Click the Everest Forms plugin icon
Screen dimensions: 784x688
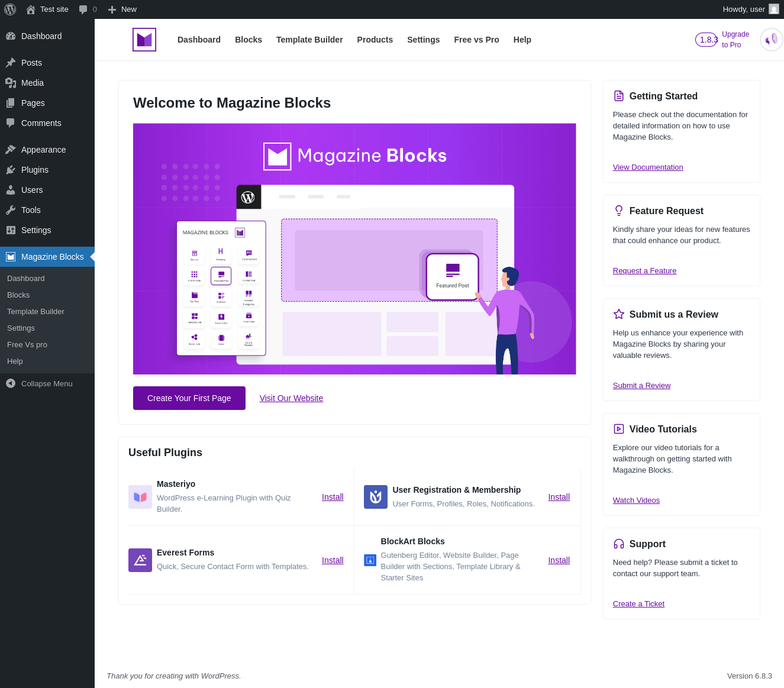pos(140,560)
